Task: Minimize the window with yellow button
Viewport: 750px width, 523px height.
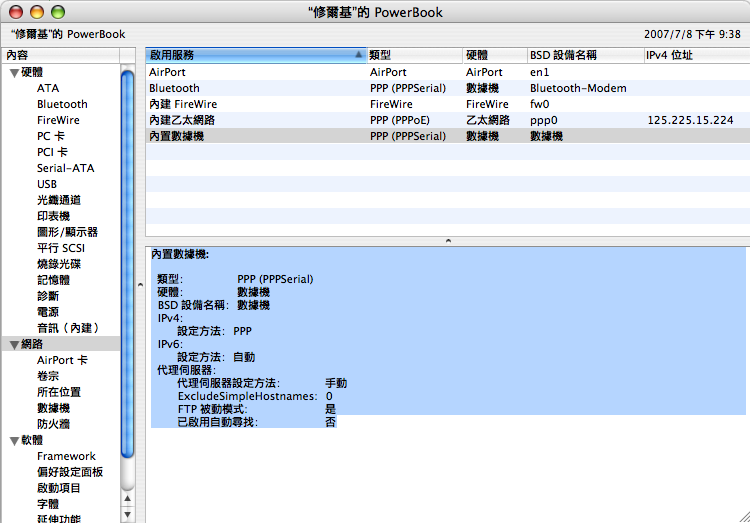Action: (37, 12)
